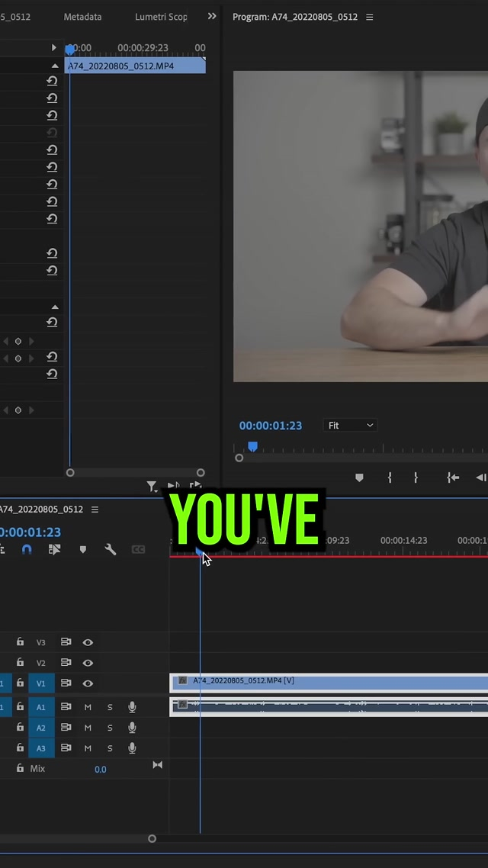
Task: Toggle track targeting for V3
Action: click(x=41, y=642)
